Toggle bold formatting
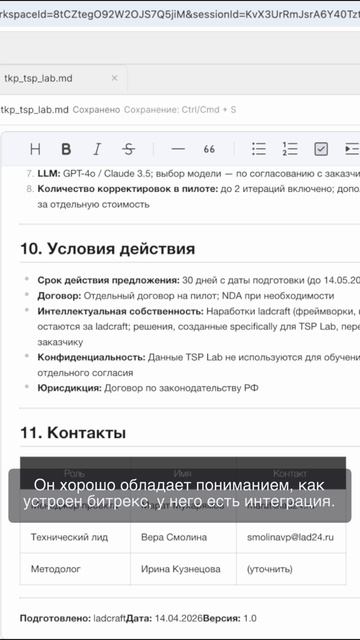 coord(66,149)
